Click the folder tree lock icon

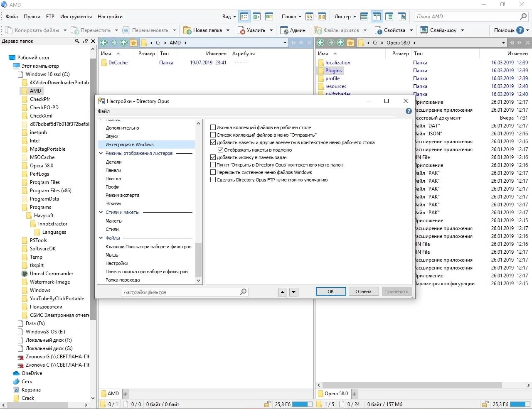[x=85, y=41]
